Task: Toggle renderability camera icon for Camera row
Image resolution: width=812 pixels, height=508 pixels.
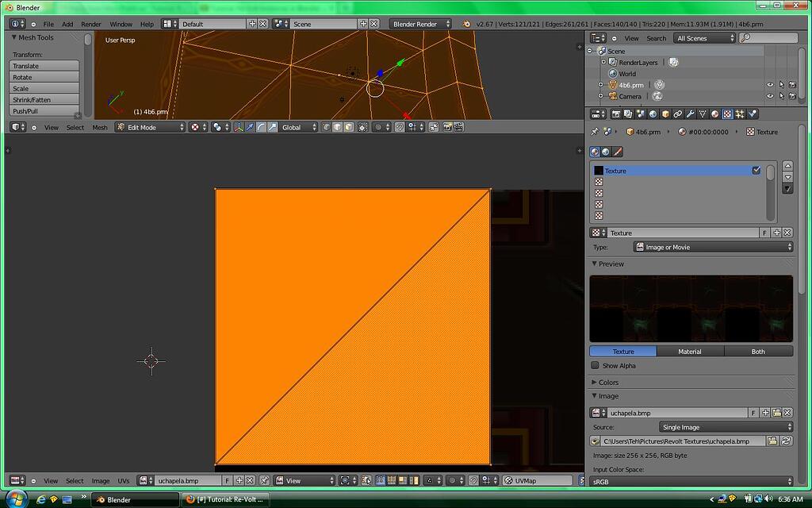Action: tap(792, 96)
